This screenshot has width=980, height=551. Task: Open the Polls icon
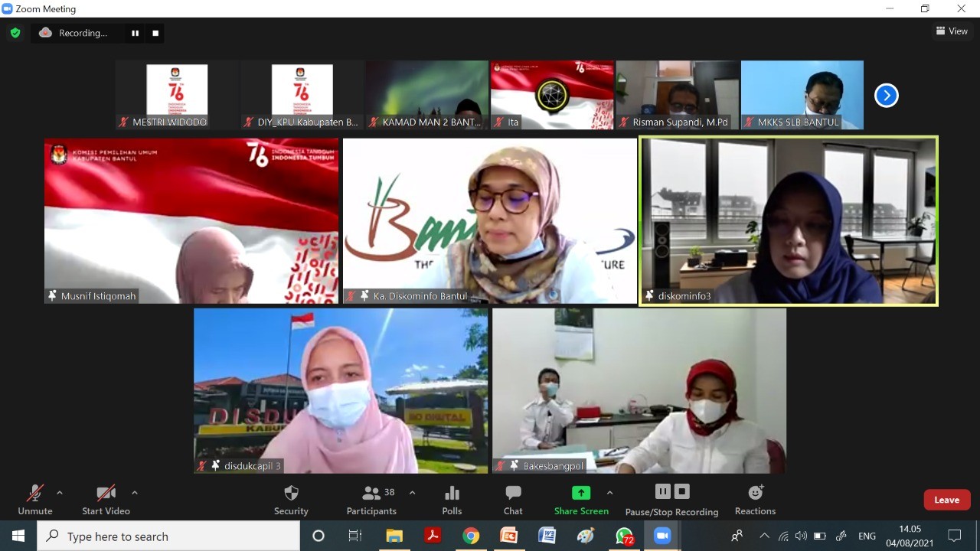(x=452, y=499)
